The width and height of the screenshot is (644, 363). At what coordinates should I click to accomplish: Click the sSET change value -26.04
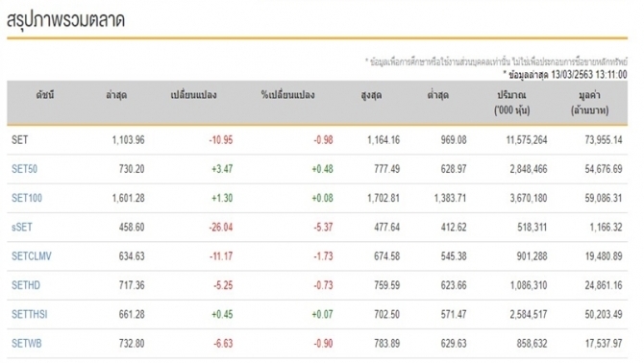coord(221,228)
